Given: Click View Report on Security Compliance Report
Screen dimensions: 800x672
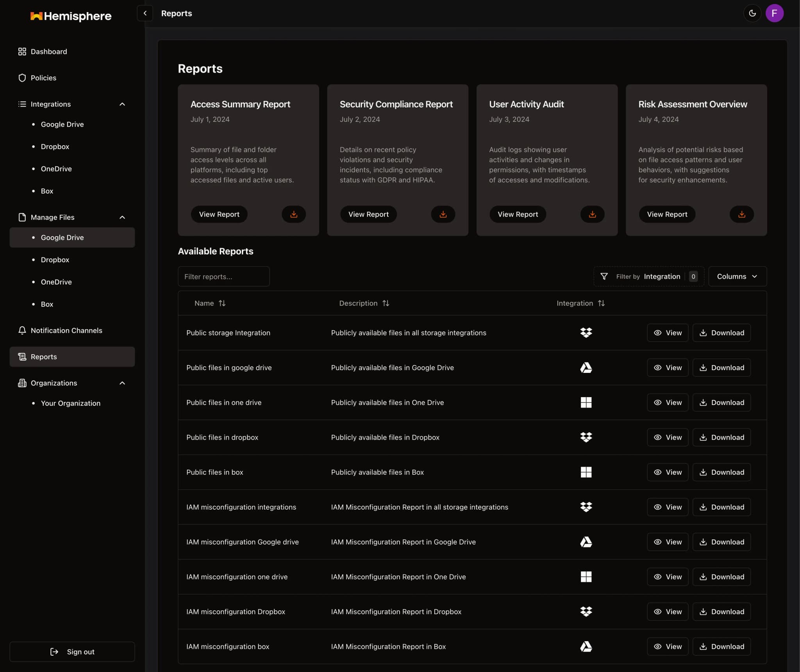Looking at the screenshot, I should (x=368, y=214).
